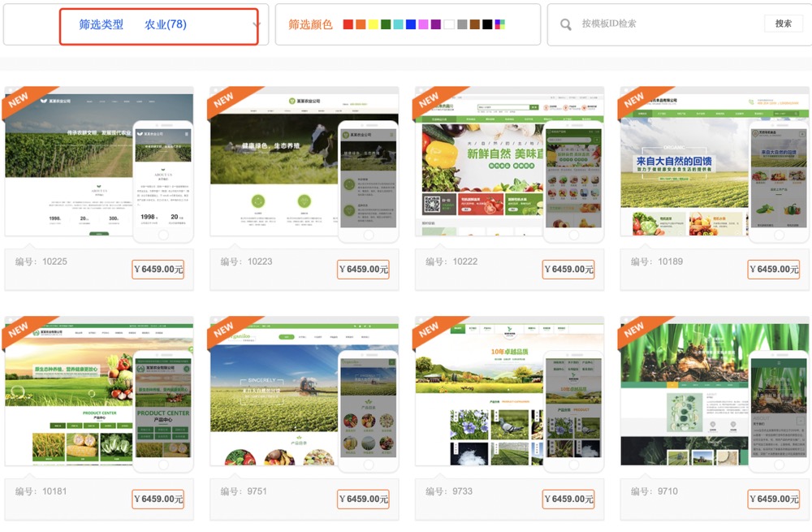Filter templates by purple color

(x=435, y=24)
